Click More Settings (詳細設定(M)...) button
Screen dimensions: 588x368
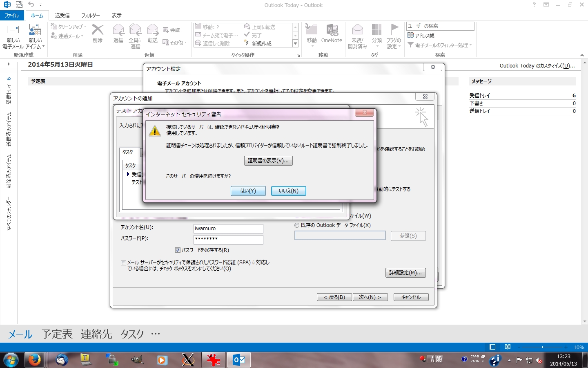pos(405,273)
